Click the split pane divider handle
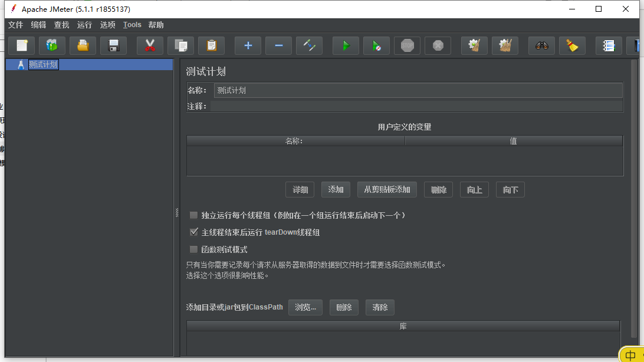 (177, 212)
